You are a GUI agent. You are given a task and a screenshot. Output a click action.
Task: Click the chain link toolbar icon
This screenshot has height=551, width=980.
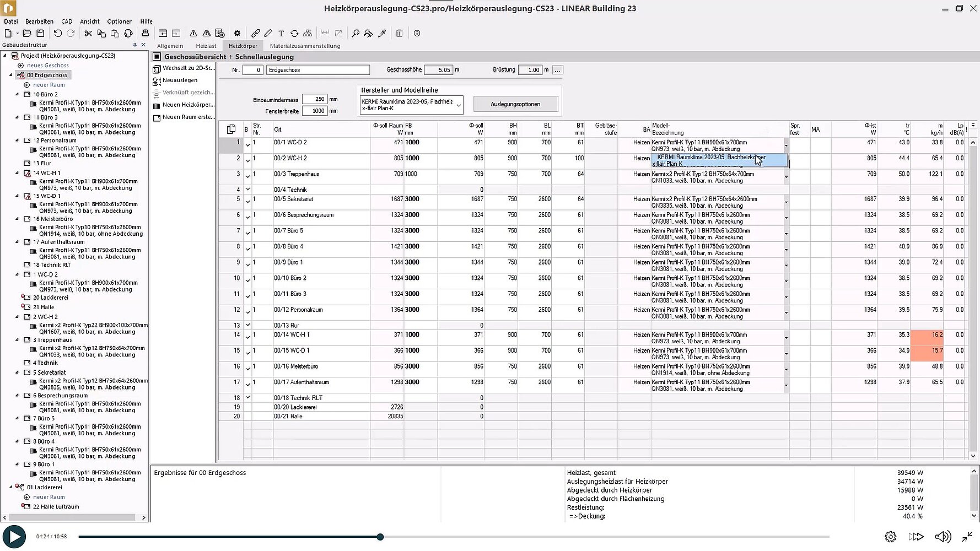pyautogui.click(x=255, y=34)
